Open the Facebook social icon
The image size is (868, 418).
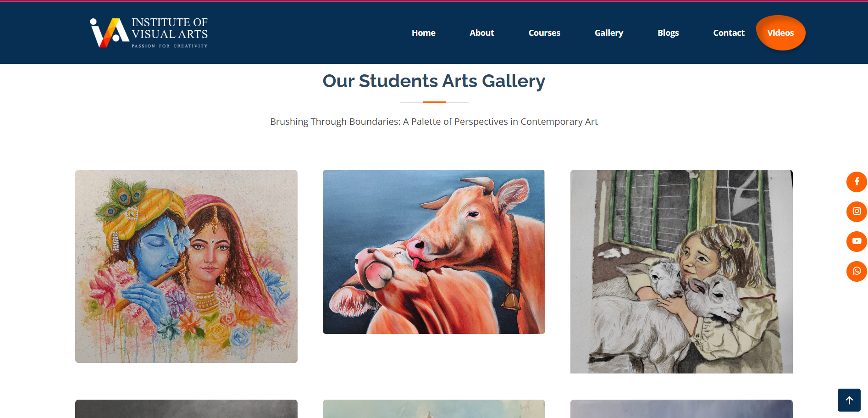tap(857, 182)
